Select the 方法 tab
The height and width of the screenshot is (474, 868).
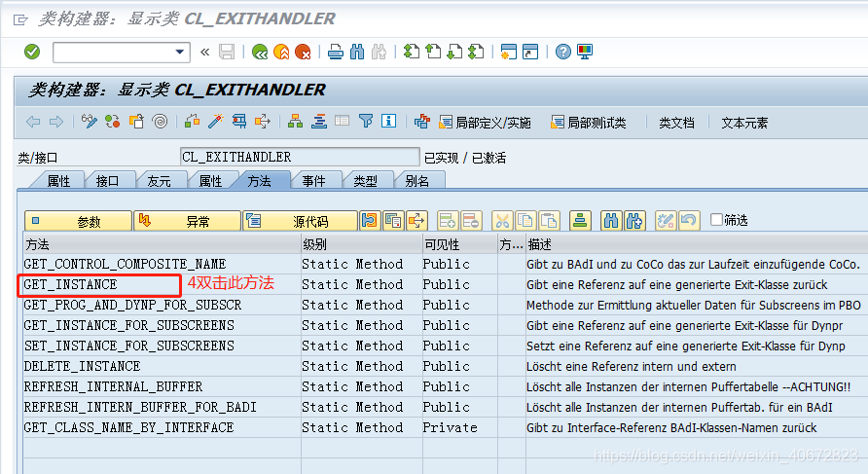(x=259, y=181)
